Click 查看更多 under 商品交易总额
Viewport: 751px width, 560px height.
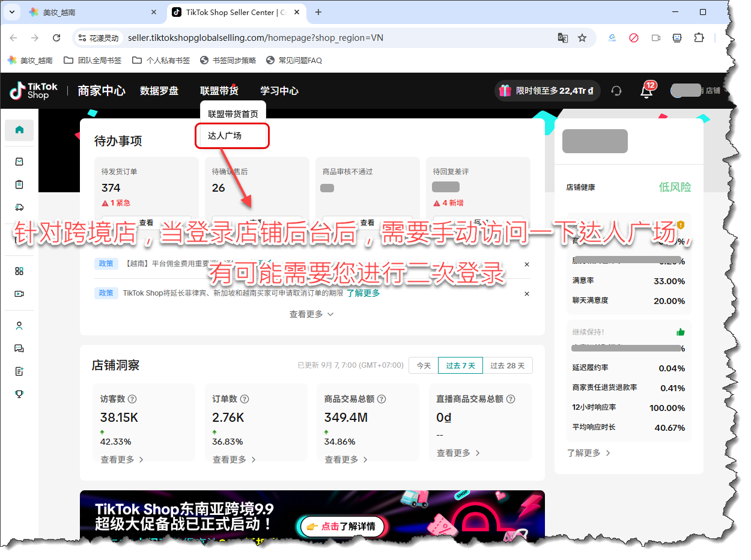[x=347, y=460]
